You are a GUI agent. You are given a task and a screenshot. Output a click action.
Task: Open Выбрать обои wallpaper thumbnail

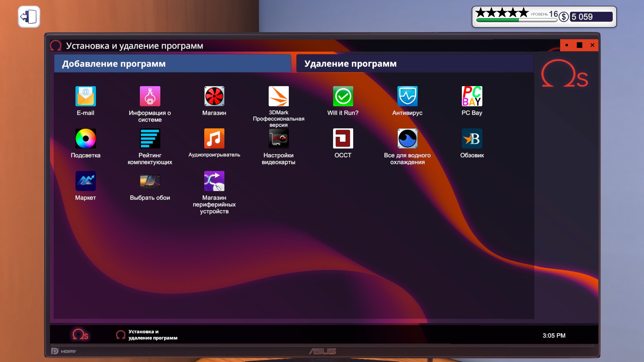point(150,181)
